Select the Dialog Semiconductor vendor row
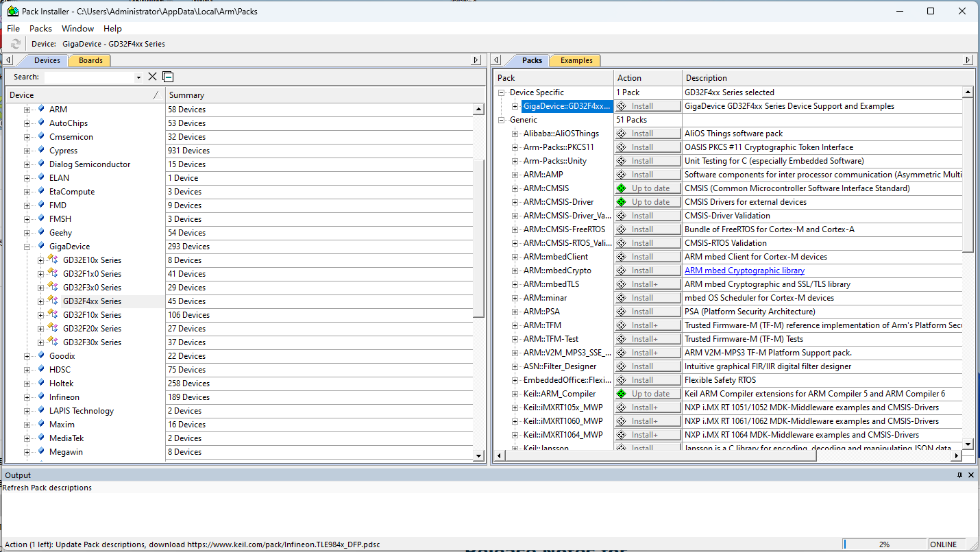 pos(90,164)
